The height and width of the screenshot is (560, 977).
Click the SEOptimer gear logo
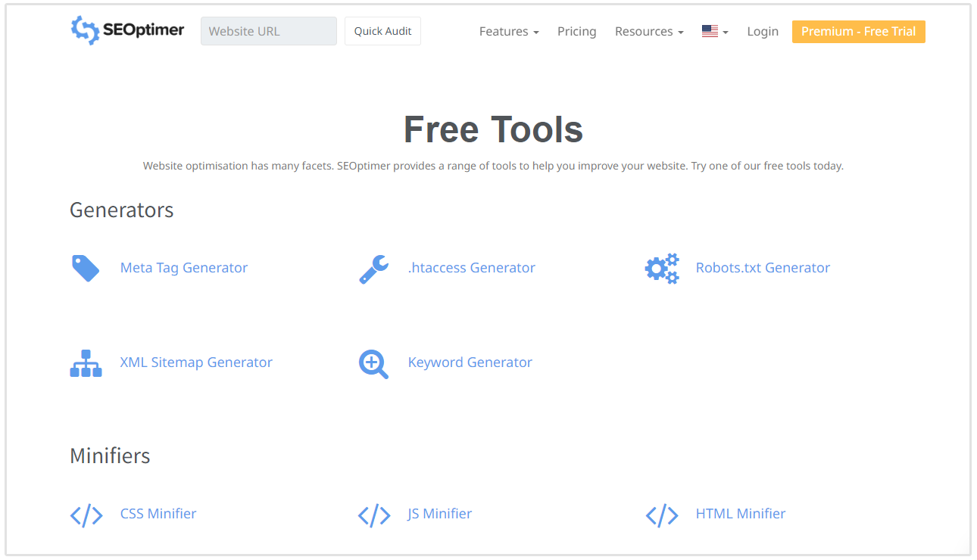(x=85, y=30)
